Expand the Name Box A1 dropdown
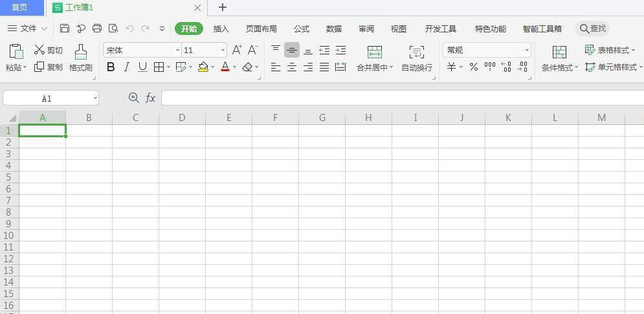The height and width of the screenshot is (314, 644). pyautogui.click(x=95, y=98)
